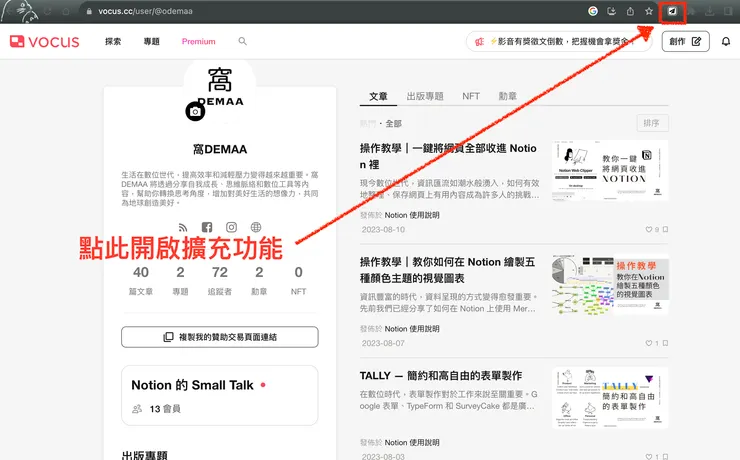
Task: Switch to the 文章 tab
Action: pyautogui.click(x=378, y=96)
